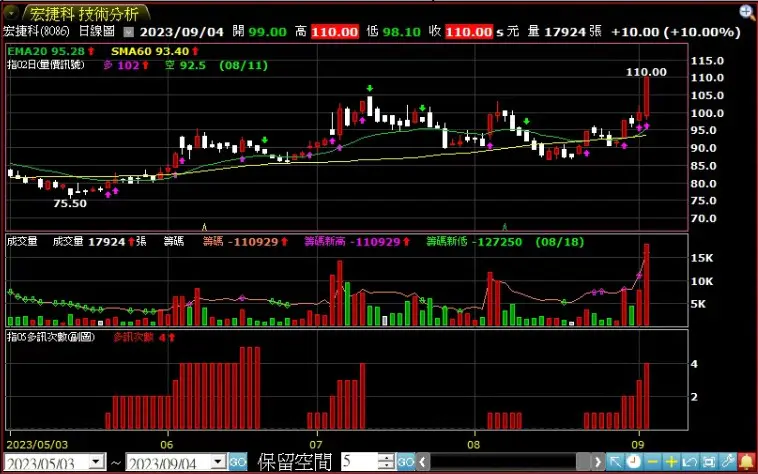Click the yellow minus zoom-out icon
The width and height of the screenshot is (758, 474).
coord(652,462)
